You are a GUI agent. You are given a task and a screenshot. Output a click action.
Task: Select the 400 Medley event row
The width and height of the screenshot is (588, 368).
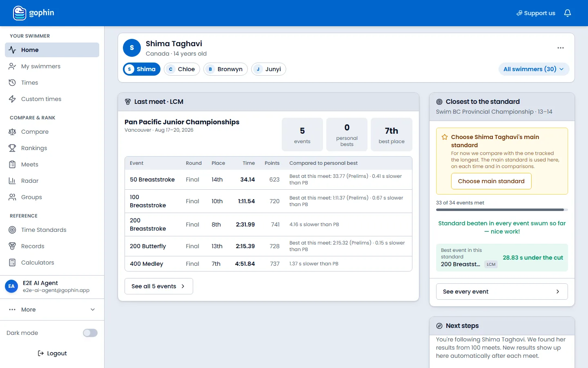click(x=268, y=264)
